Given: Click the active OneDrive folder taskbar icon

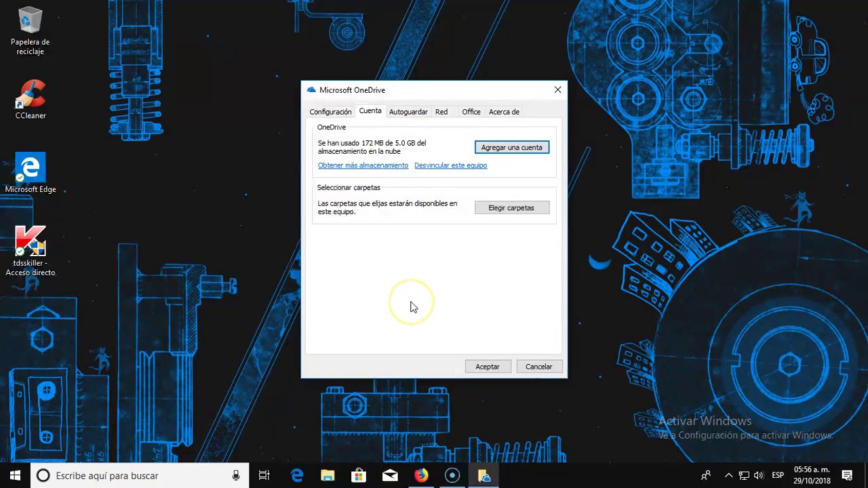Looking at the screenshot, I should [x=484, y=476].
